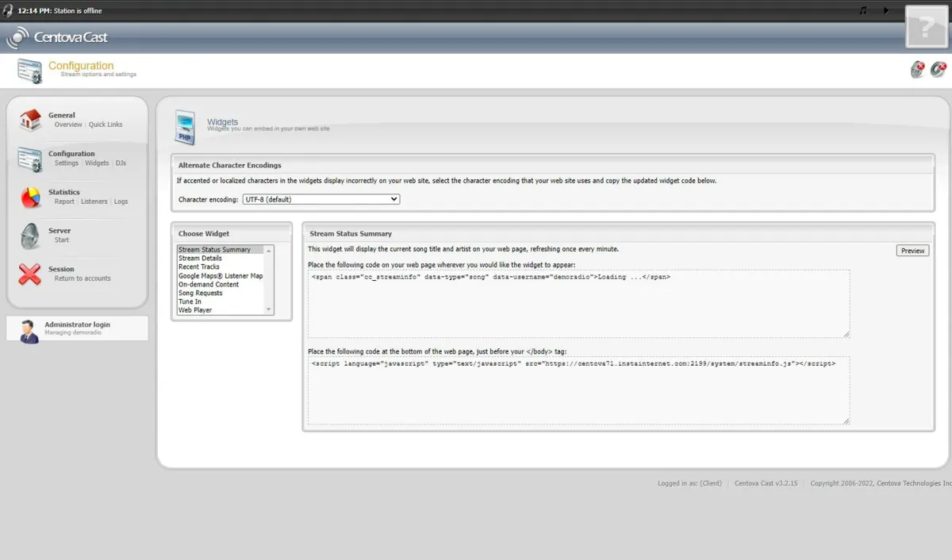This screenshot has width=952, height=560.
Task: Click the music note icon in the top bar
Action: click(863, 10)
